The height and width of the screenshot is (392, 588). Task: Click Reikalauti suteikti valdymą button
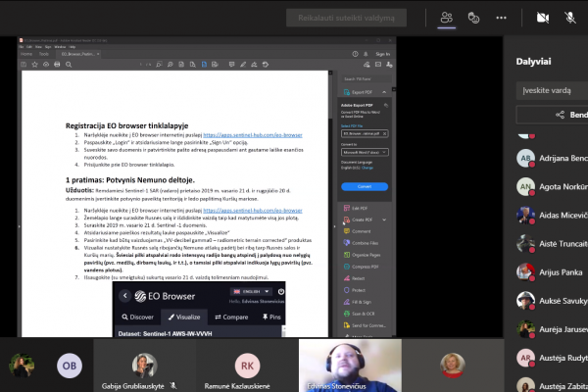[346, 18]
